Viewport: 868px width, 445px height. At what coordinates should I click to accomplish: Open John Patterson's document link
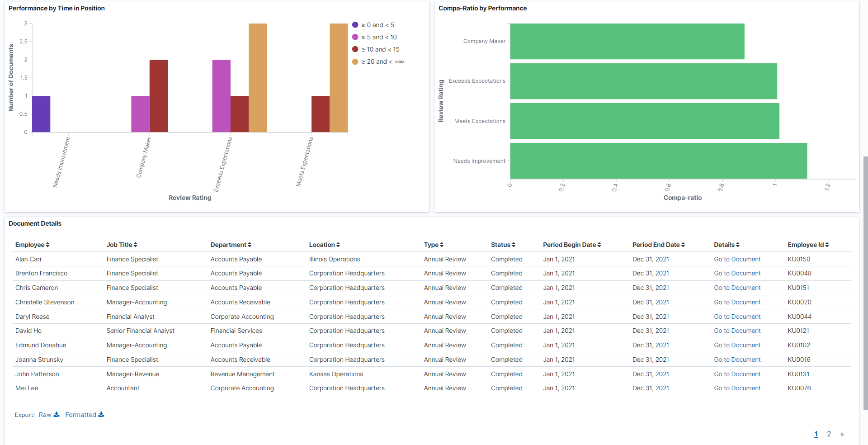pyautogui.click(x=737, y=374)
